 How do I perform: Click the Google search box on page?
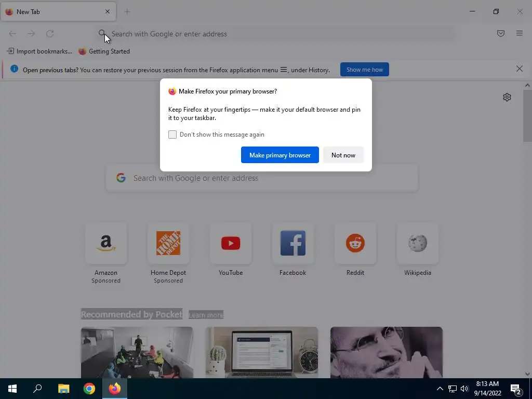[x=262, y=178]
